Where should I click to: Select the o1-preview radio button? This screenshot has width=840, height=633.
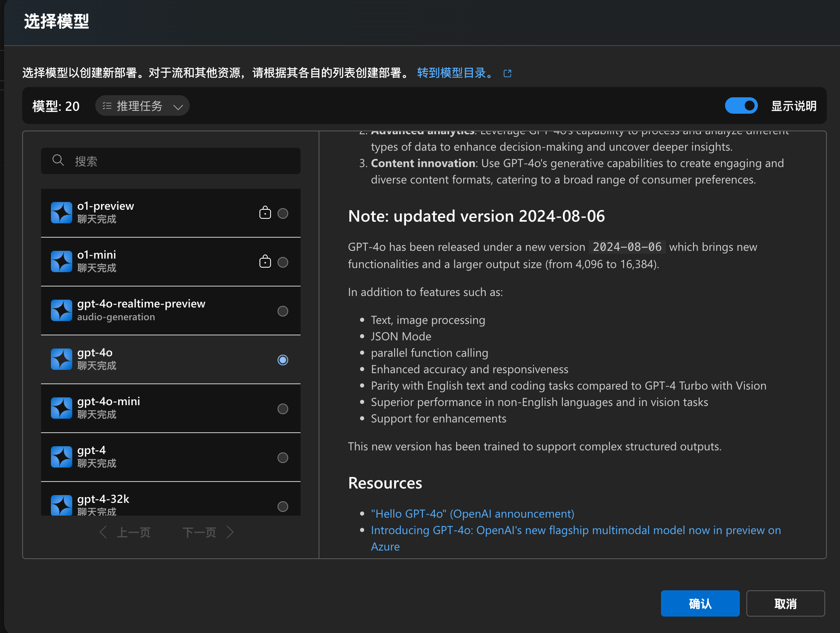283,213
